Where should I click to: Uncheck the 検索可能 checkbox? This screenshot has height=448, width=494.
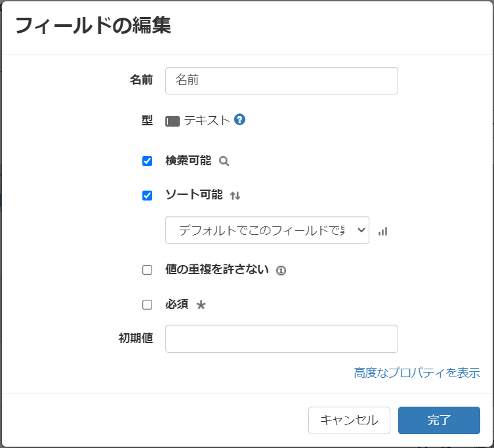tap(147, 161)
